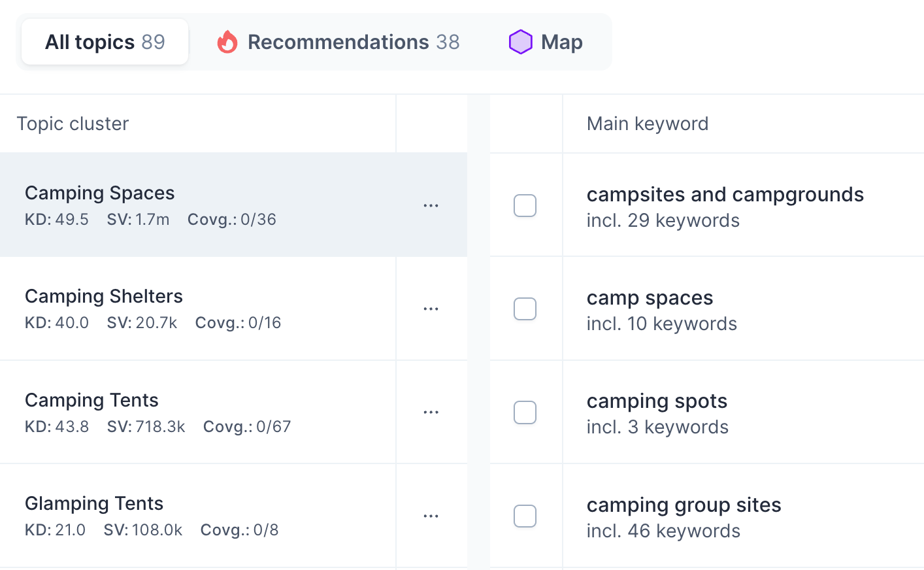Click the Topic cluster column header
This screenshot has width=924, height=570.
tap(73, 124)
